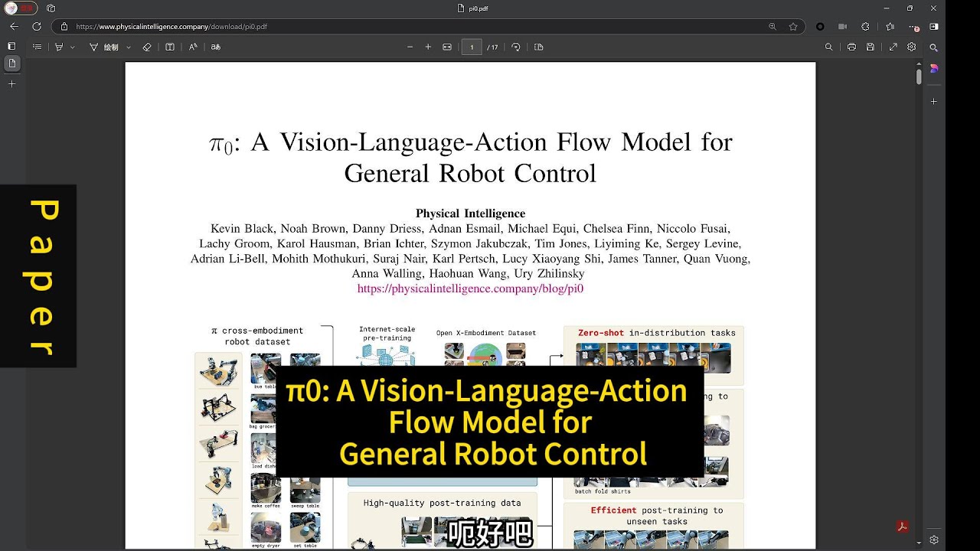View site information lock icon
This screenshot has width=980, height=551.
tap(64, 26)
